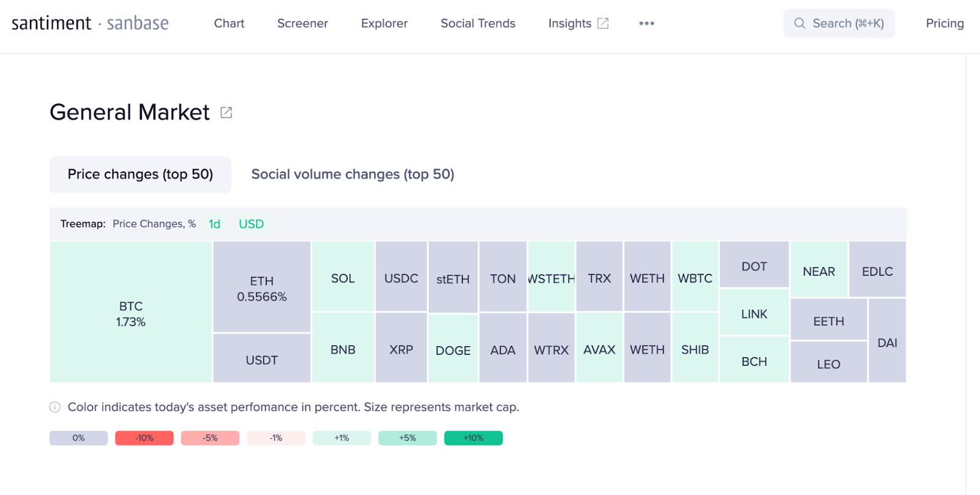Click the AVAX treemap tile
This screenshot has width=980, height=495.
tap(600, 348)
